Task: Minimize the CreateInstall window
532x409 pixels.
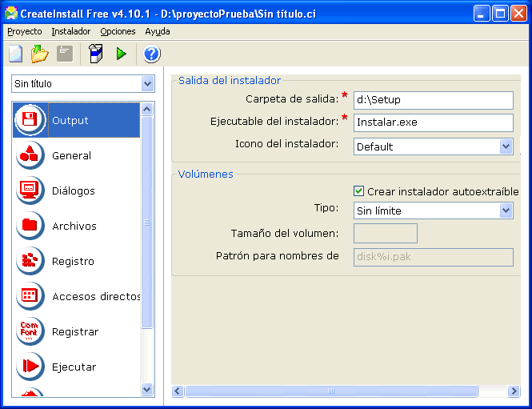Action: [x=482, y=14]
